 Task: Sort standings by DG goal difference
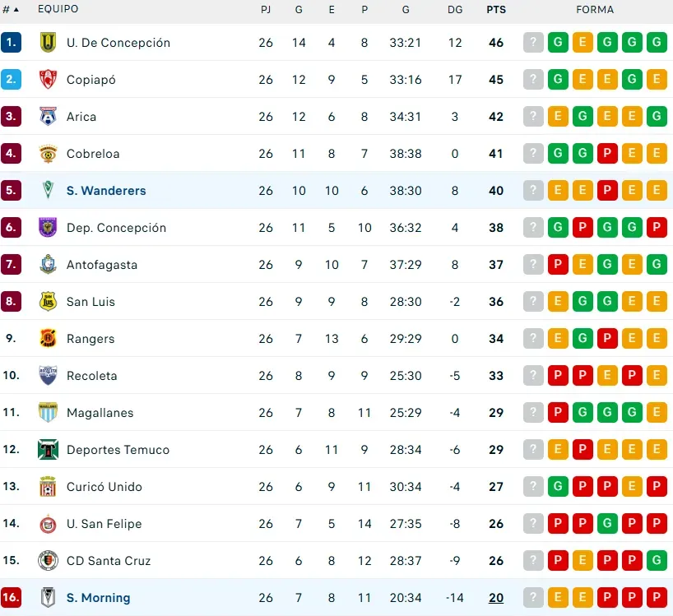coord(455,10)
